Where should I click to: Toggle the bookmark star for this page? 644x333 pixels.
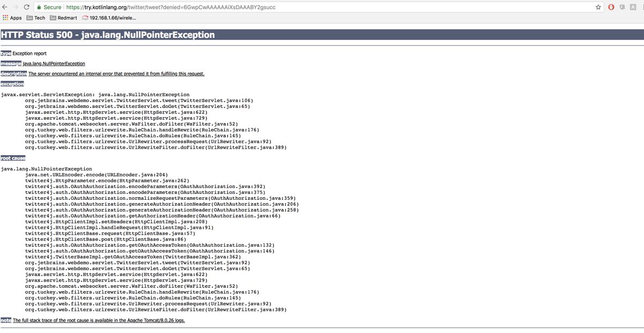click(x=598, y=8)
